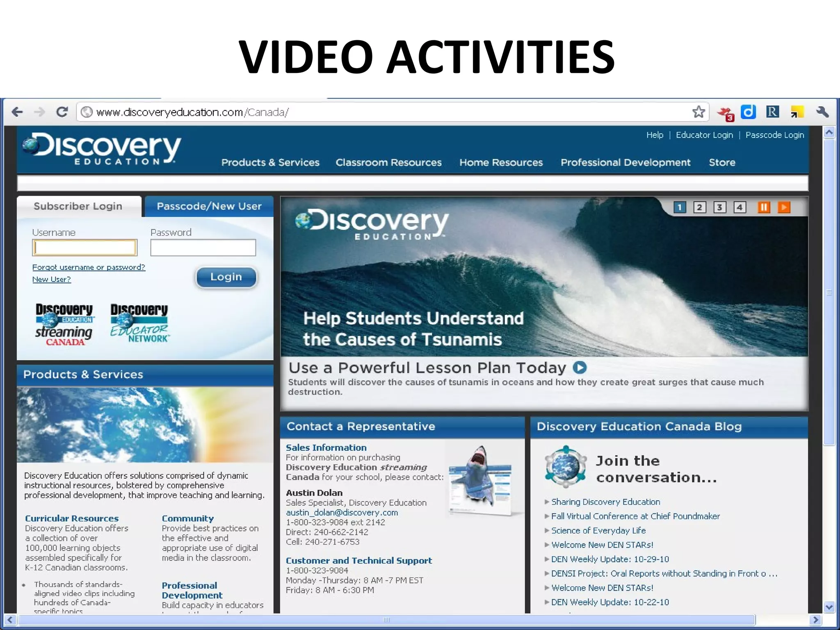Open the 'R' extension icon

click(773, 112)
